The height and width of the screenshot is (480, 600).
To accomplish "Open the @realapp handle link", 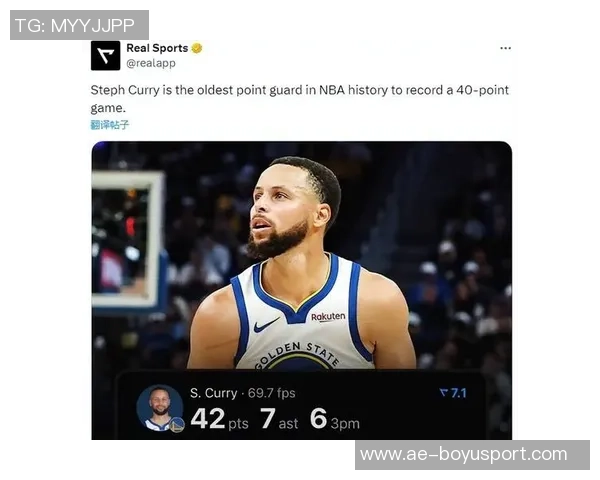I will [x=151, y=63].
